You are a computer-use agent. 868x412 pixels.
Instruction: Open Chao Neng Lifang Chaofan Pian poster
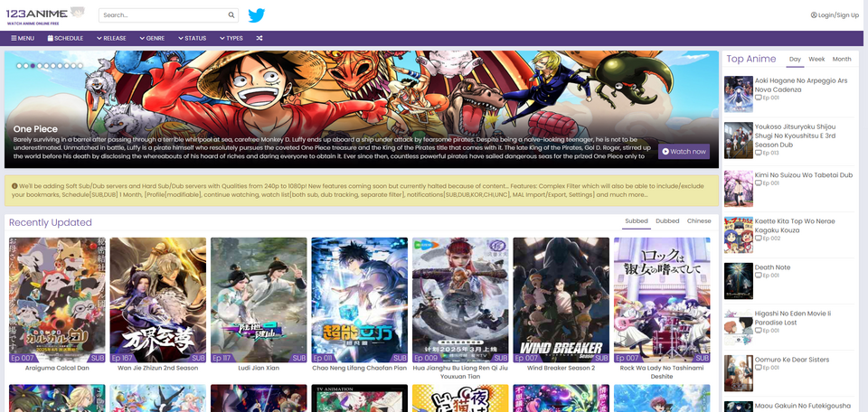pyautogui.click(x=359, y=300)
